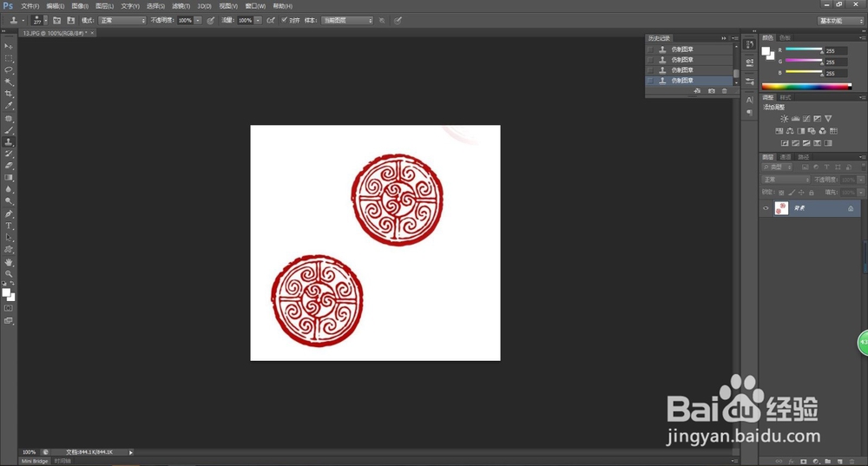Select the Zoom tool
Image resolution: width=868 pixels, height=466 pixels.
click(9, 273)
